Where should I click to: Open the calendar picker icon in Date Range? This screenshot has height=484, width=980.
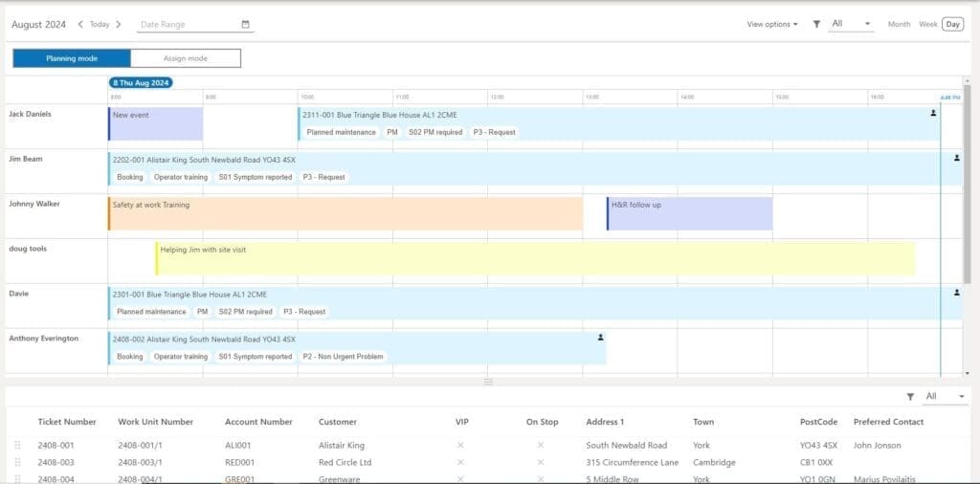click(x=246, y=24)
